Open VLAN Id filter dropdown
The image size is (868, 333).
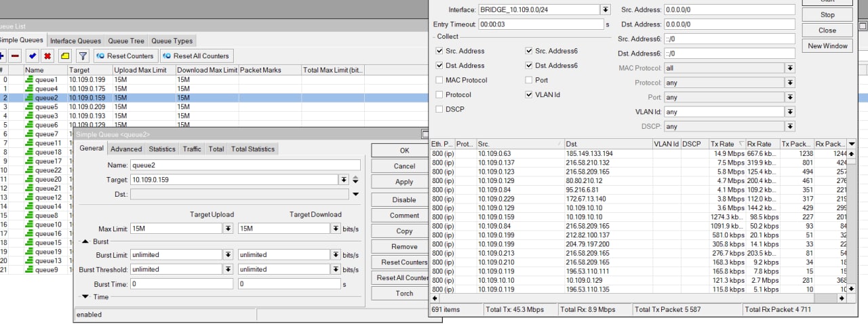790,112
